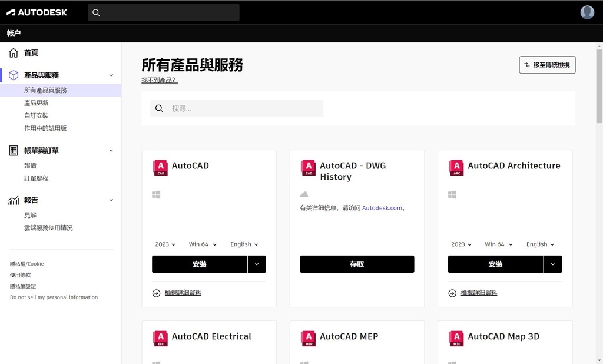Click the AutoCAD Architecture product icon

456,168
